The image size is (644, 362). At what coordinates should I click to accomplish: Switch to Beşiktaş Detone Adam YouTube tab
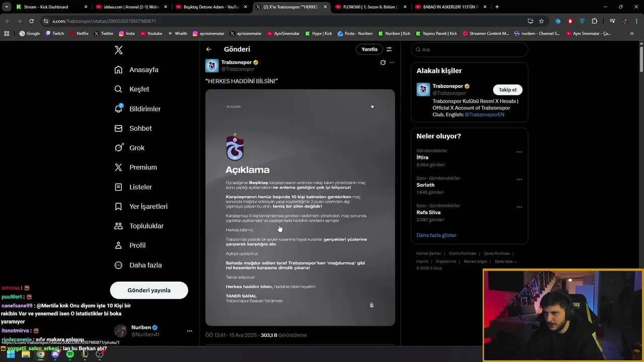pos(210,7)
